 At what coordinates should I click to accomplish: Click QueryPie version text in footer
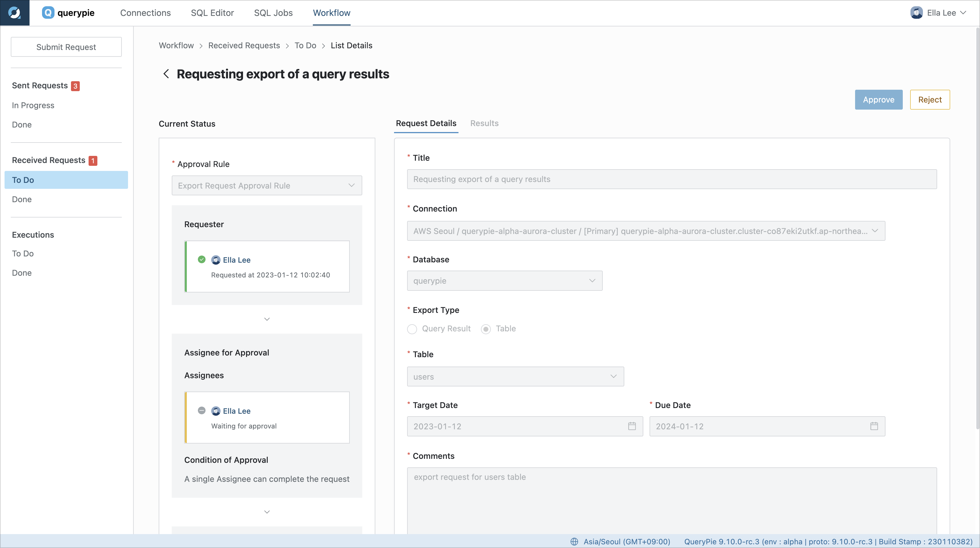(828, 541)
